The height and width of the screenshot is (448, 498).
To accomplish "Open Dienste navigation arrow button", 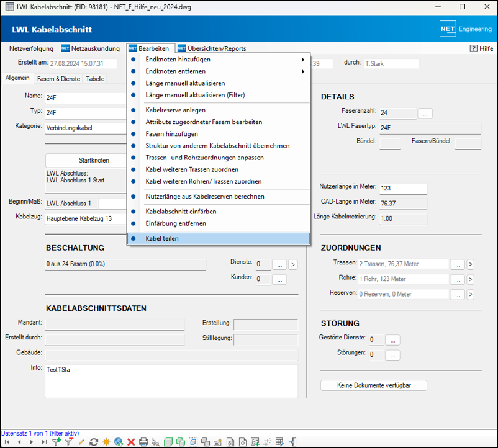I will 293,264.
